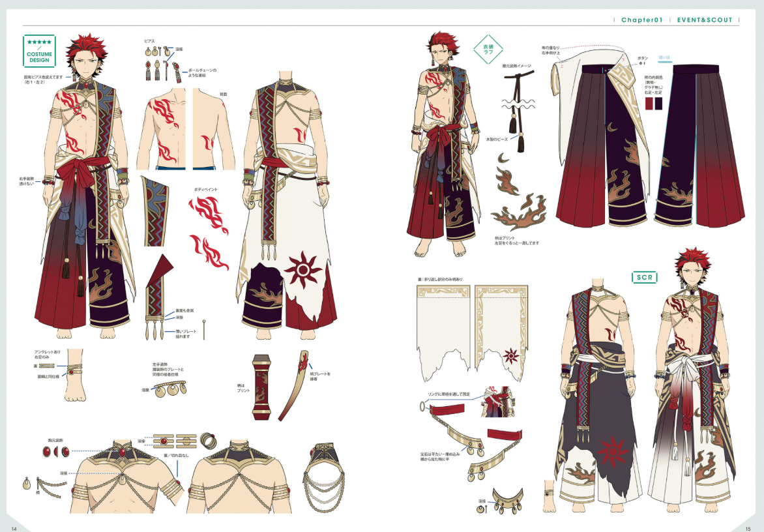This screenshot has width=764, height=532.
Task: Select the anklet foot illustration on page 14
Action: pos(74,375)
